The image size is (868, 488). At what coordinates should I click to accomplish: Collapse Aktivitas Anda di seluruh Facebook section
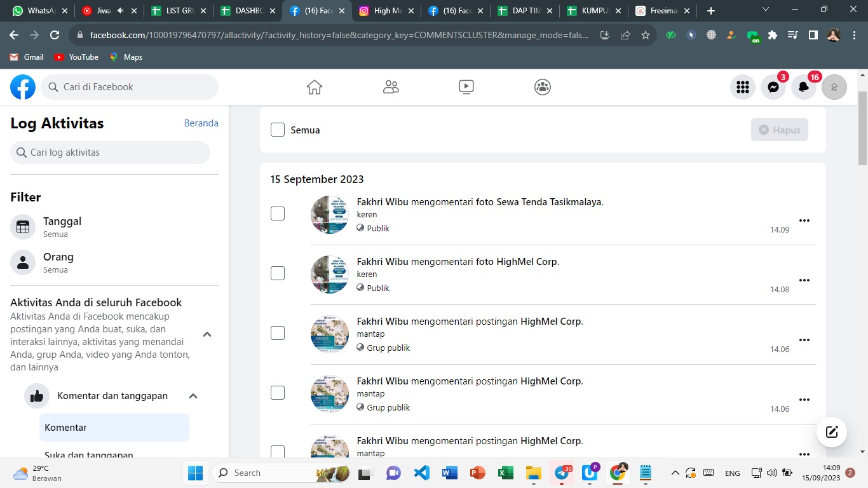(x=207, y=334)
